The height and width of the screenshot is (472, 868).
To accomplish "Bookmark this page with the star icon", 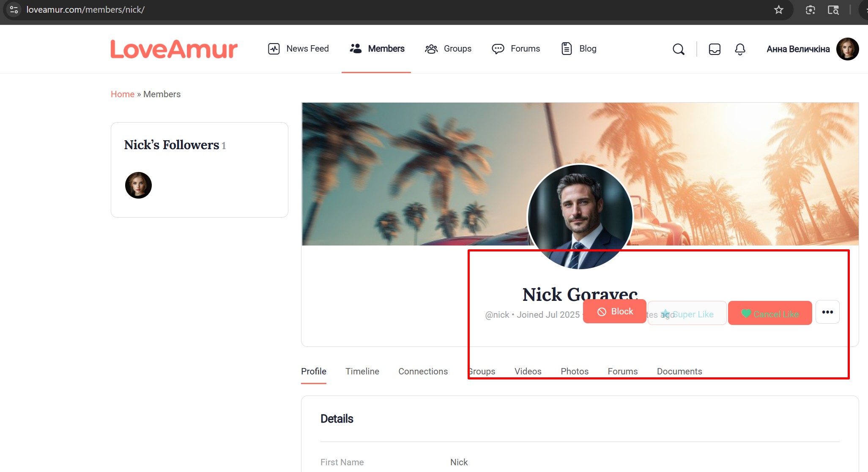I will pos(779,10).
